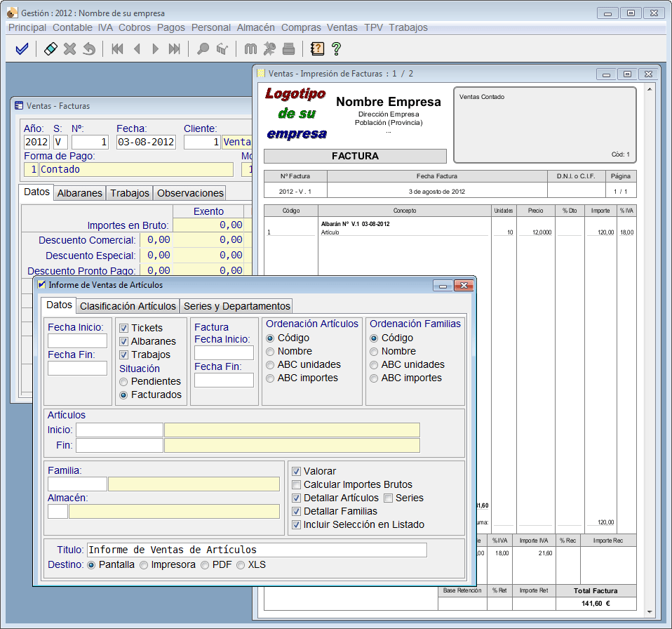Order articles by ABC unidades
Image resolution: width=672 pixels, height=629 pixels.
270,364
